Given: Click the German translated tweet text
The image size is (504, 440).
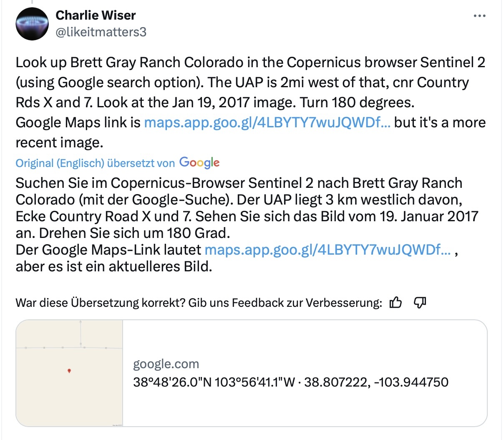Looking at the screenshot, I should pos(247,225).
